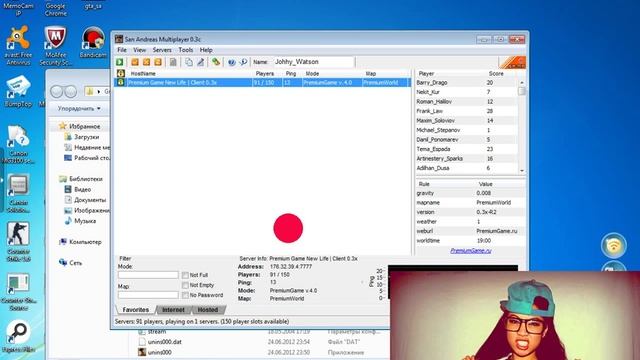Viewport: 640px width, 360px height.
Task: Click the SA-MP logo at toolbar right
Action: (x=512, y=62)
